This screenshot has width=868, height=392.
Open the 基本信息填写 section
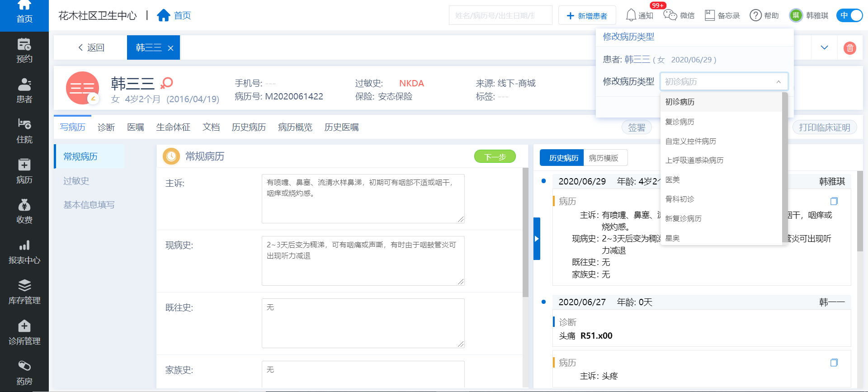89,205
